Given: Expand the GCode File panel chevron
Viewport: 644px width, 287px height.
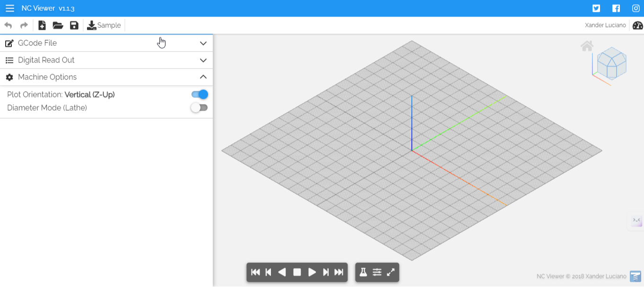Looking at the screenshot, I should 203,43.
